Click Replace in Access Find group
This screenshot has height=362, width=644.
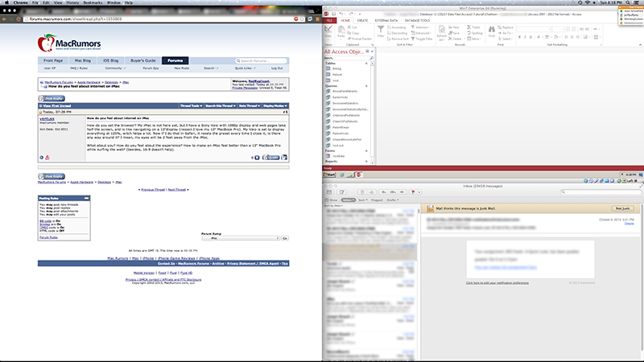click(506, 27)
